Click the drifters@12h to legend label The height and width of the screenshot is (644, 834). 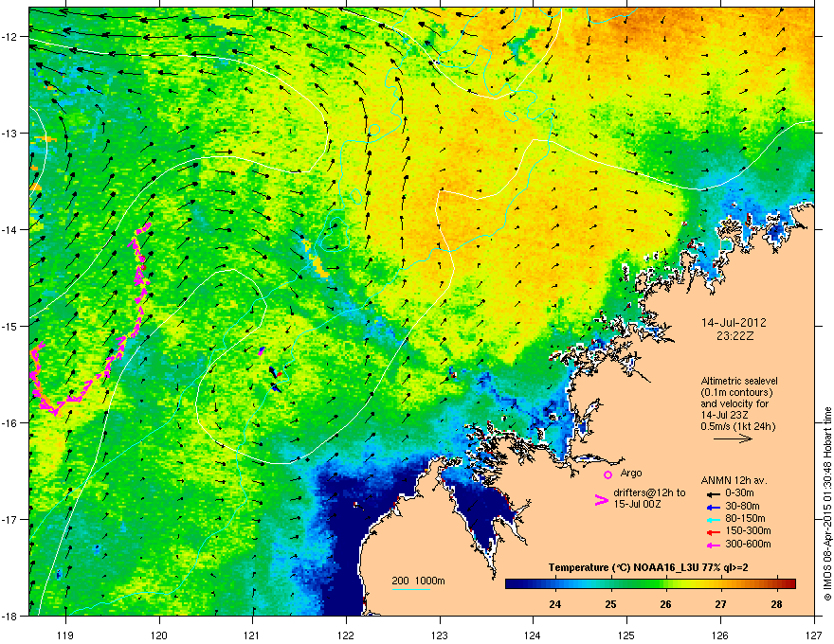649,493
